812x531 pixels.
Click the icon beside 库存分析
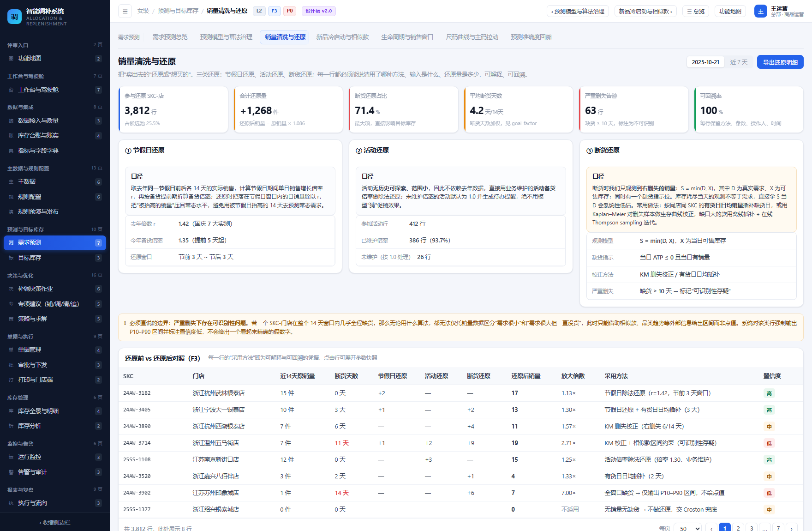[x=11, y=426]
